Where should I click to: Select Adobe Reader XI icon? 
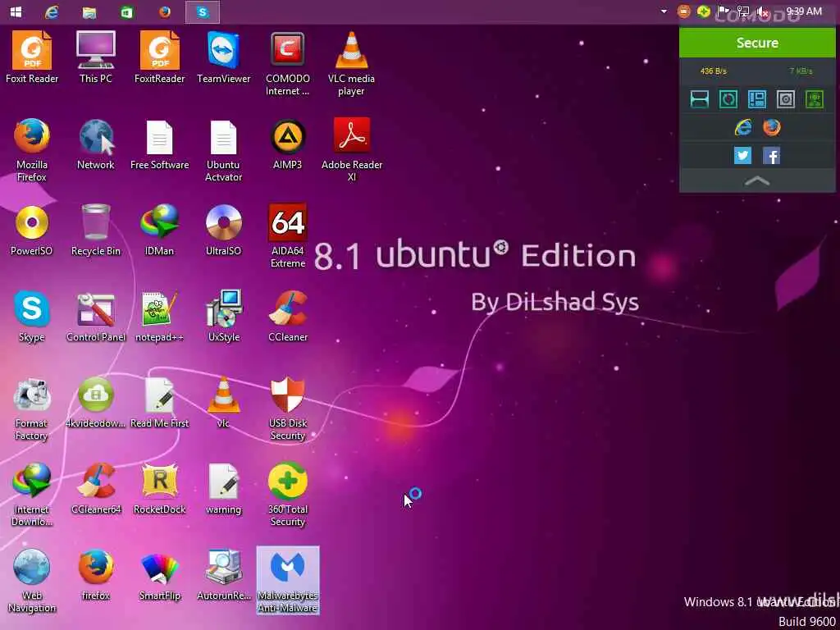click(x=352, y=150)
